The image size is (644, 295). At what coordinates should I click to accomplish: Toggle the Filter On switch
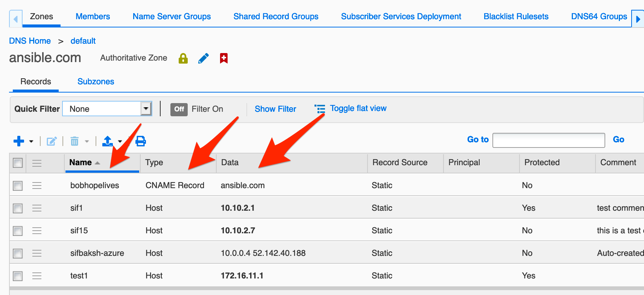pyautogui.click(x=179, y=109)
